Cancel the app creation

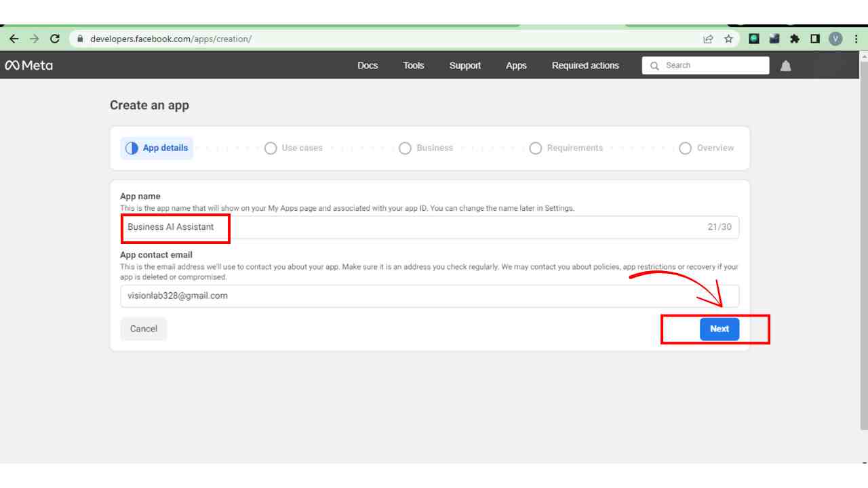click(144, 329)
